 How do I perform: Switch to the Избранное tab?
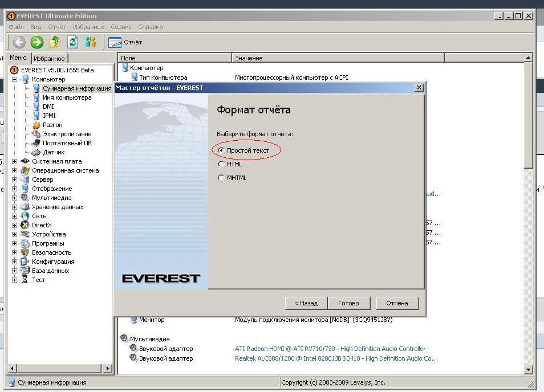coord(49,59)
